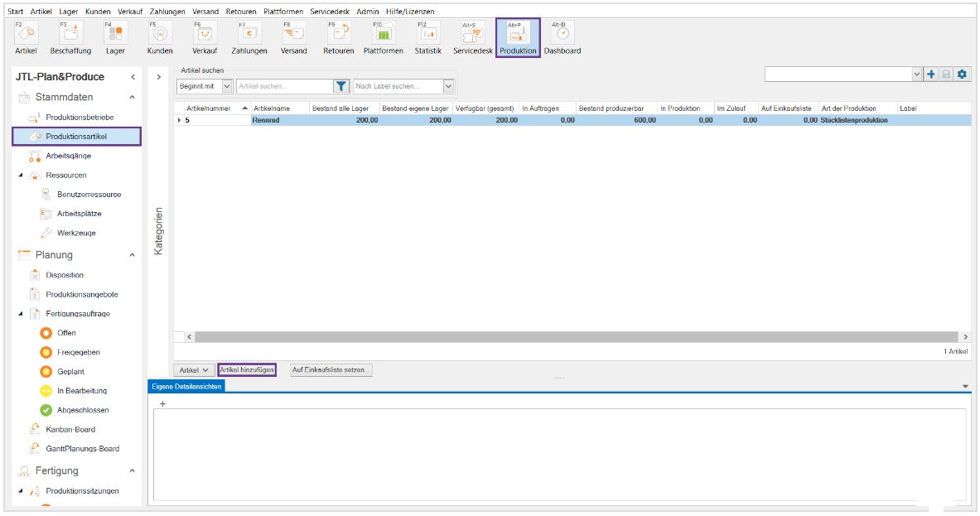Viewport: 980px width, 516px height.
Task: Show Offen production orders
Action: point(66,333)
